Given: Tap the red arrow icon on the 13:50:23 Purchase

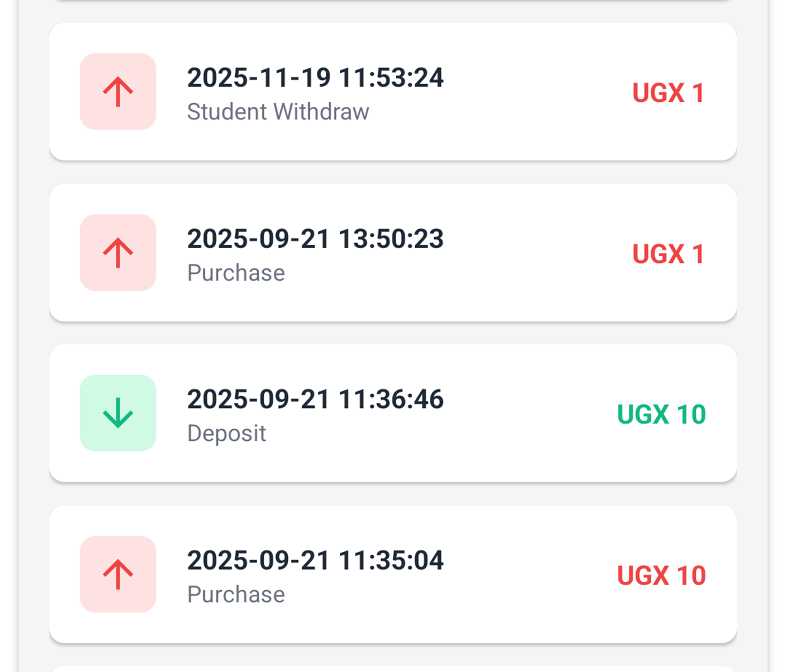Looking at the screenshot, I should [118, 252].
